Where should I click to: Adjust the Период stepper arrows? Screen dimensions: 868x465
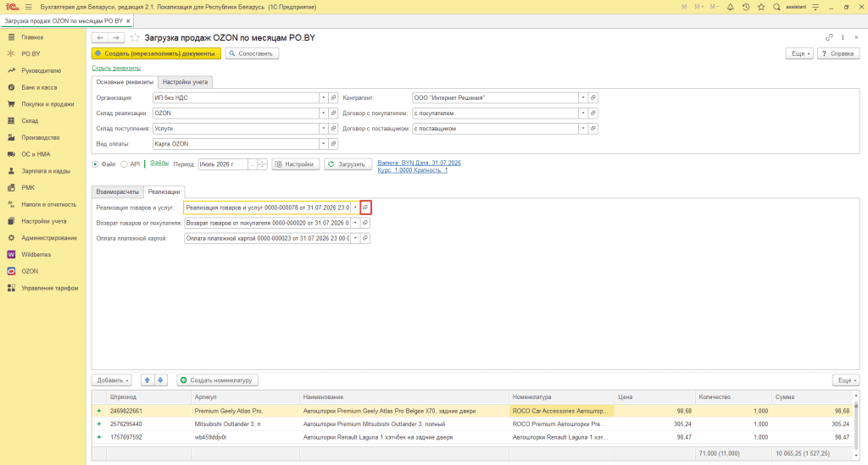[x=263, y=164]
